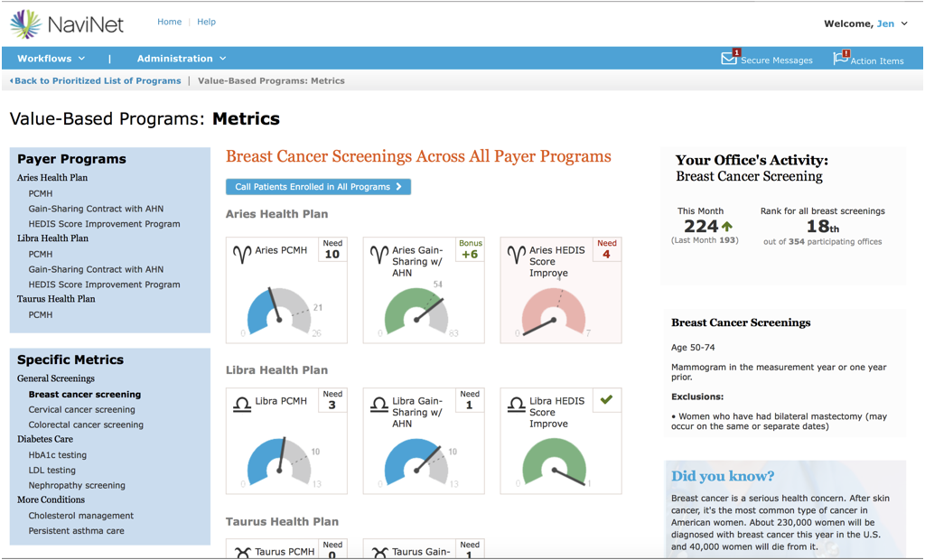Click the Aries Health Plan section heading
Screen dimensions: 925x560
[276, 214]
